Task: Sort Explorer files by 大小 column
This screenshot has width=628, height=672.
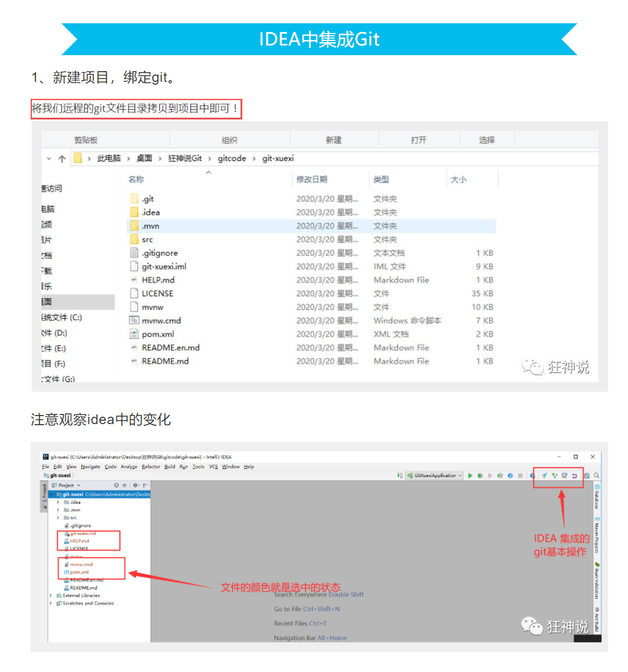Action: (458, 180)
